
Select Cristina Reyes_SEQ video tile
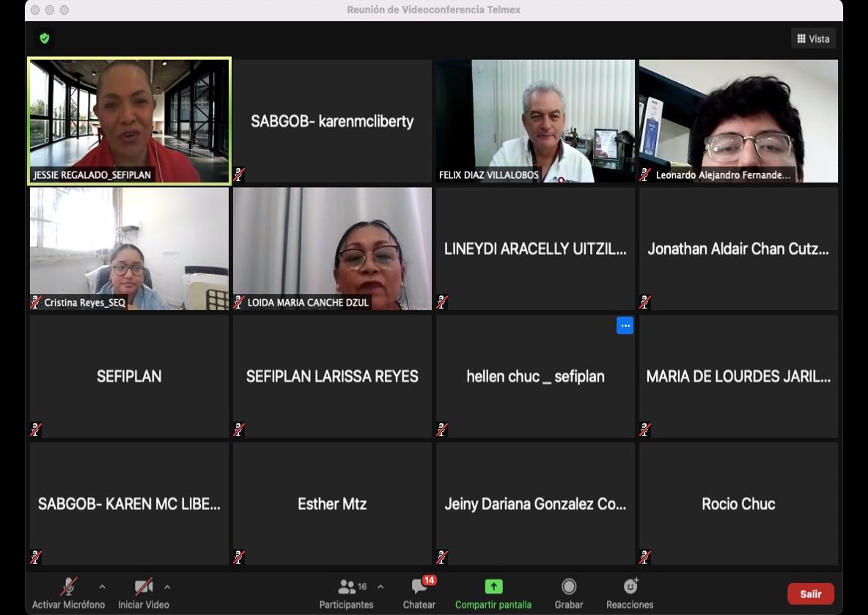pyautogui.click(x=130, y=248)
